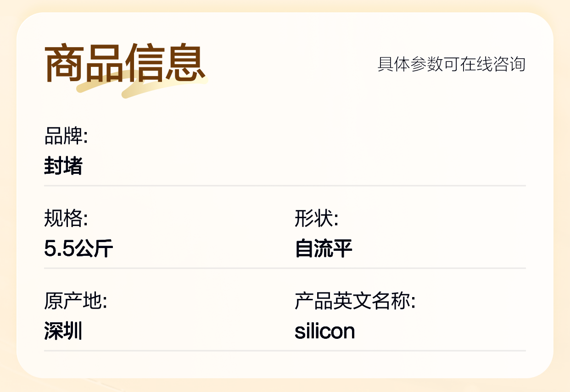570x392 pixels.
Task: Select the origin value 深圳
Action: tap(63, 331)
